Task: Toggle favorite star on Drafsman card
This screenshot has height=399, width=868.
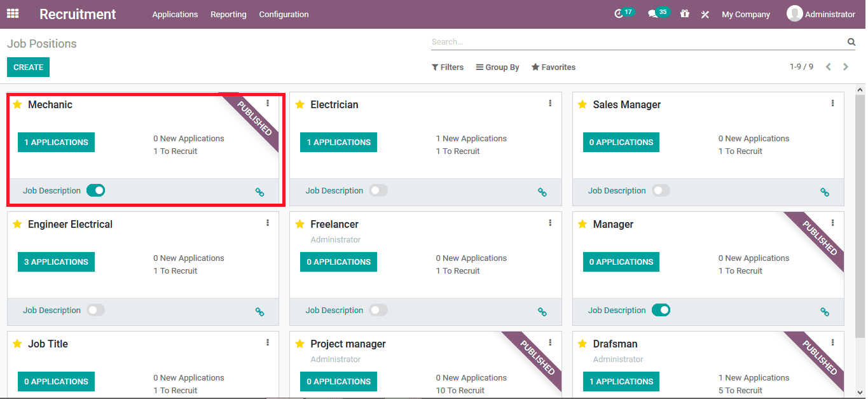Action: click(582, 344)
